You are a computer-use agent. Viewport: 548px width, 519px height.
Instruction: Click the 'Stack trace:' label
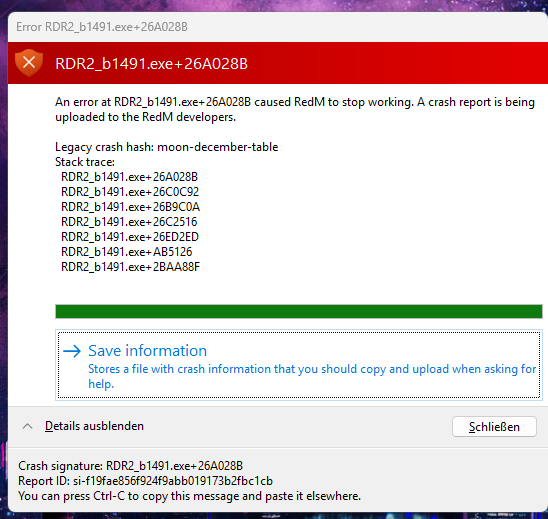85,162
